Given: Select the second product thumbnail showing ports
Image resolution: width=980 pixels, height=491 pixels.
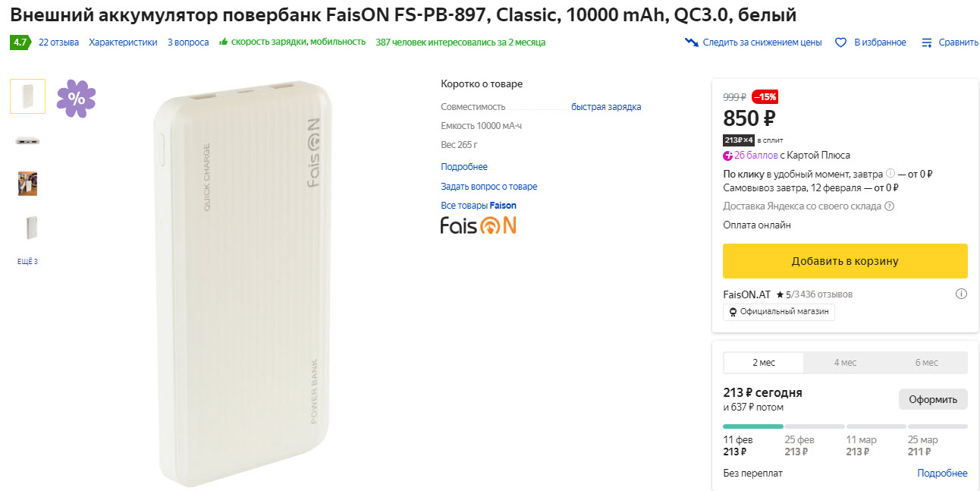Looking at the screenshot, I should [x=27, y=141].
